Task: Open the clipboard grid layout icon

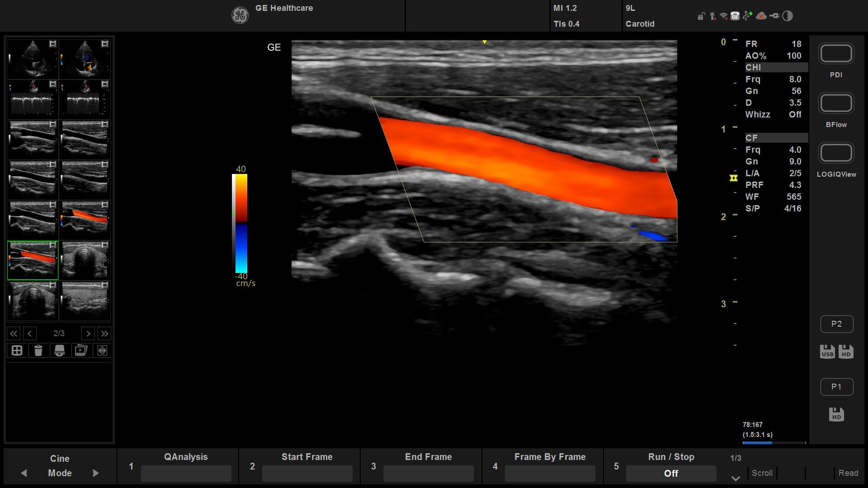Action: (x=17, y=351)
